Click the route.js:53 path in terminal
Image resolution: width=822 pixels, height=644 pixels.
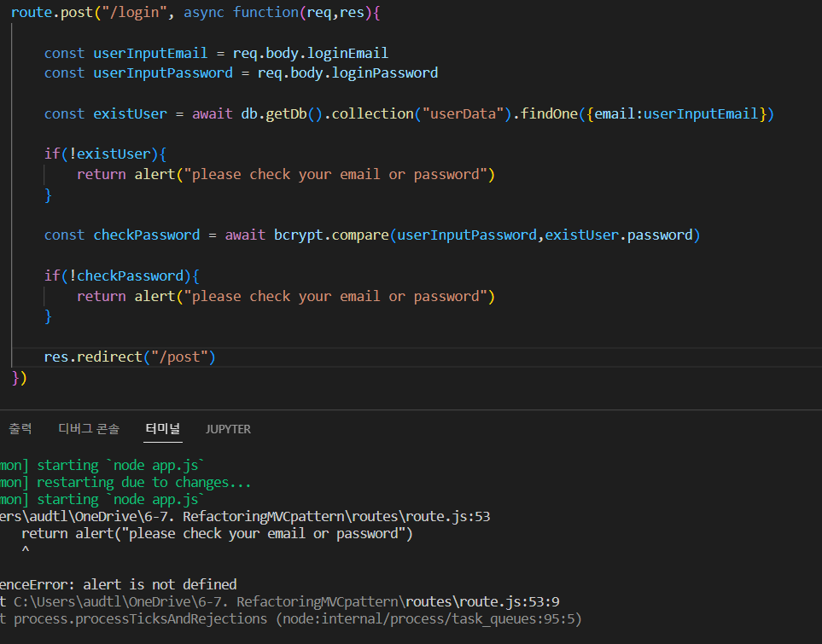245,517
